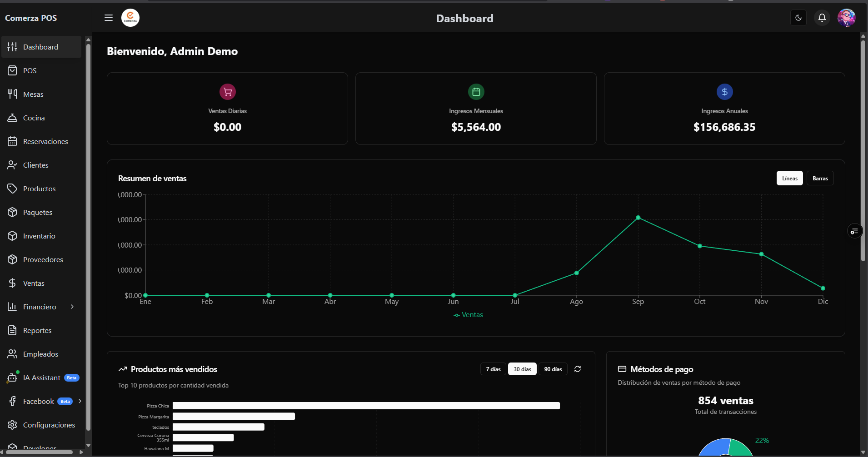Click the Cocina cloche icon
Viewport: 868px width, 457px height.
(12, 118)
